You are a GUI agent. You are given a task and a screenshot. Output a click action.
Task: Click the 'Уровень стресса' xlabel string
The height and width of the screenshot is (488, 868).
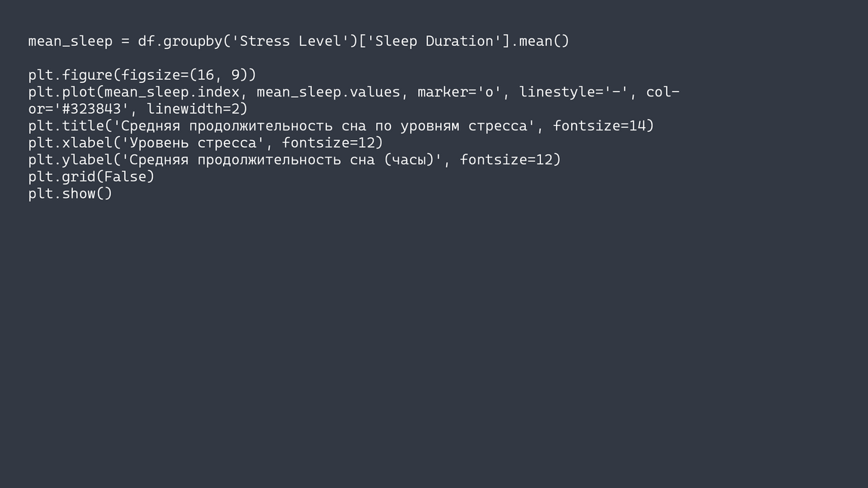[193, 143]
